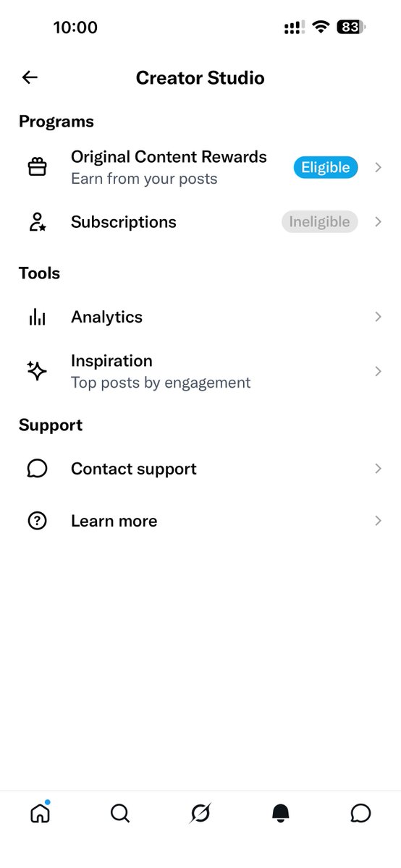401x868 pixels.
Task: Expand the Analytics row chevron
Action: point(378,317)
